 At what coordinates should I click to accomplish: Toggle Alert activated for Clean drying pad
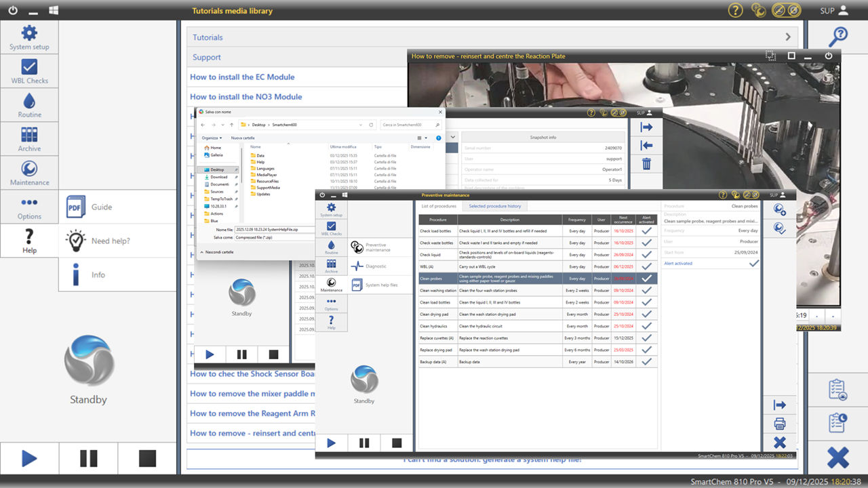646,314
